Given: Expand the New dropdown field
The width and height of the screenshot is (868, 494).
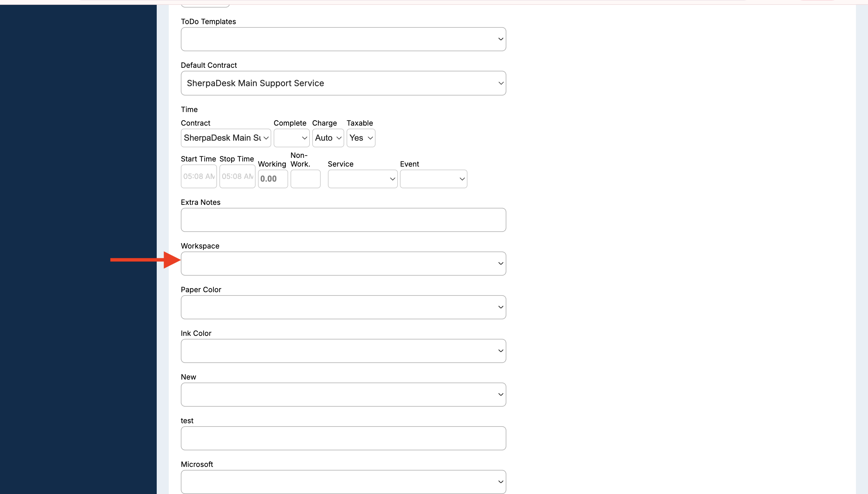Looking at the screenshot, I should click(343, 395).
